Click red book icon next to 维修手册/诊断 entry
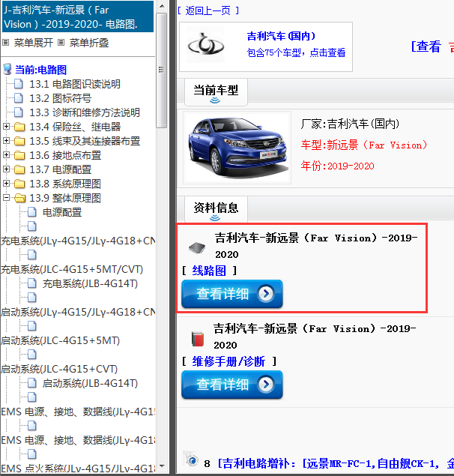The width and height of the screenshot is (454, 476). click(x=198, y=339)
